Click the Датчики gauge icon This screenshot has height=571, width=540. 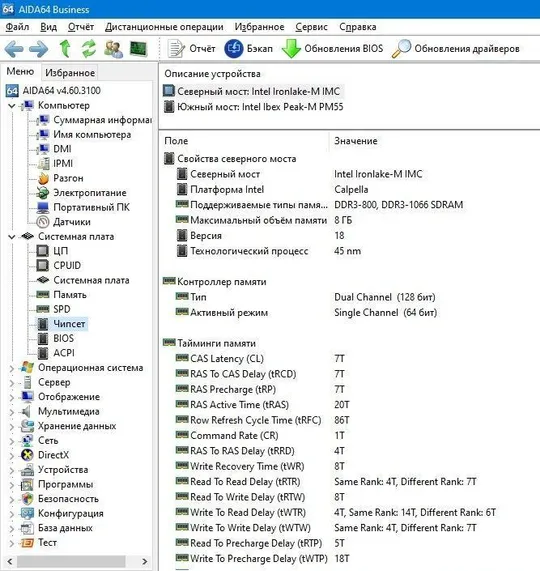click(x=43, y=222)
